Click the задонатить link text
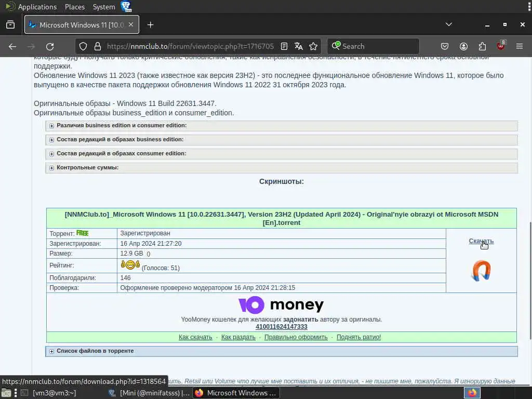This screenshot has height=399, width=532. pyautogui.click(x=301, y=320)
